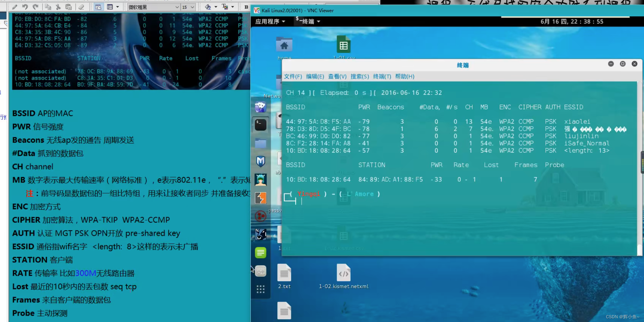Image resolution: width=644 pixels, height=322 pixels.
Task: Click the 'Probe 主动探测' line in notes
Action: coord(40,313)
